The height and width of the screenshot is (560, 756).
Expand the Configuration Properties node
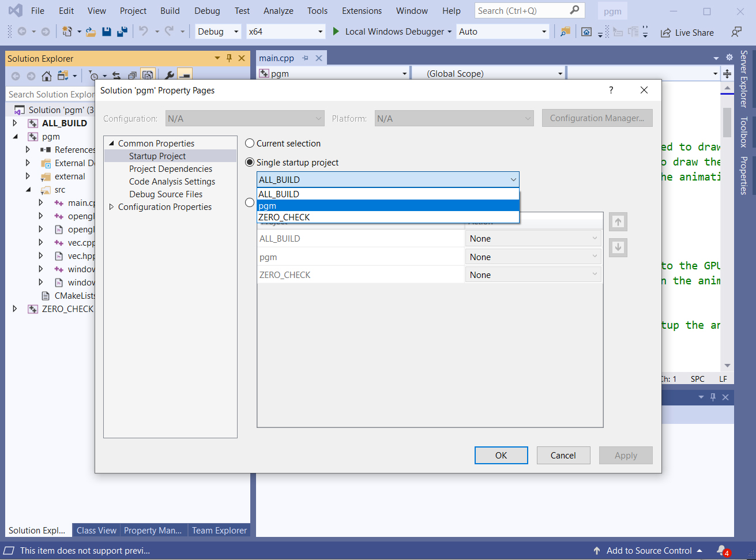pos(112,207)
